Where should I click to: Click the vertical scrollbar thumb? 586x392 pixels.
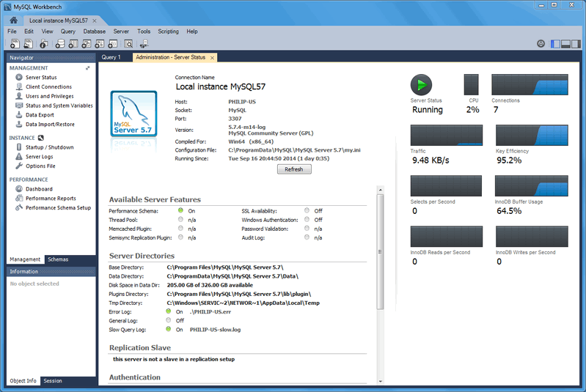(380, 252)
